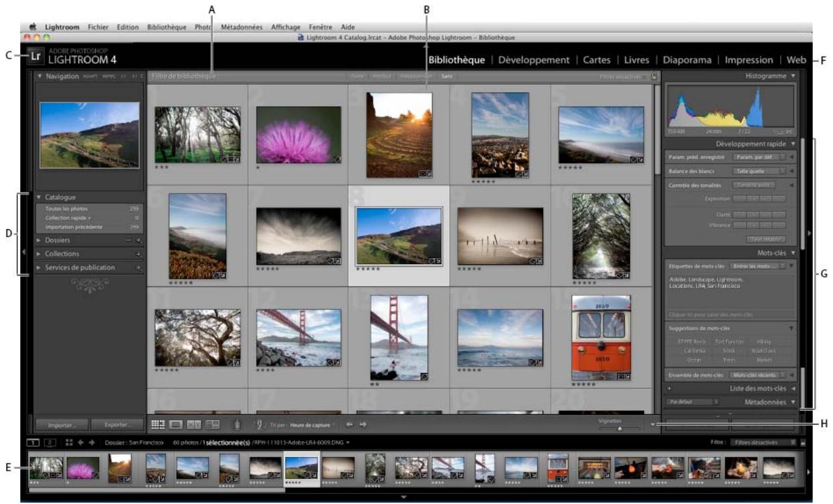Hide the left panel group with the edge arrow
Viewport: 833px width, 504px height.
coord(23,251)
